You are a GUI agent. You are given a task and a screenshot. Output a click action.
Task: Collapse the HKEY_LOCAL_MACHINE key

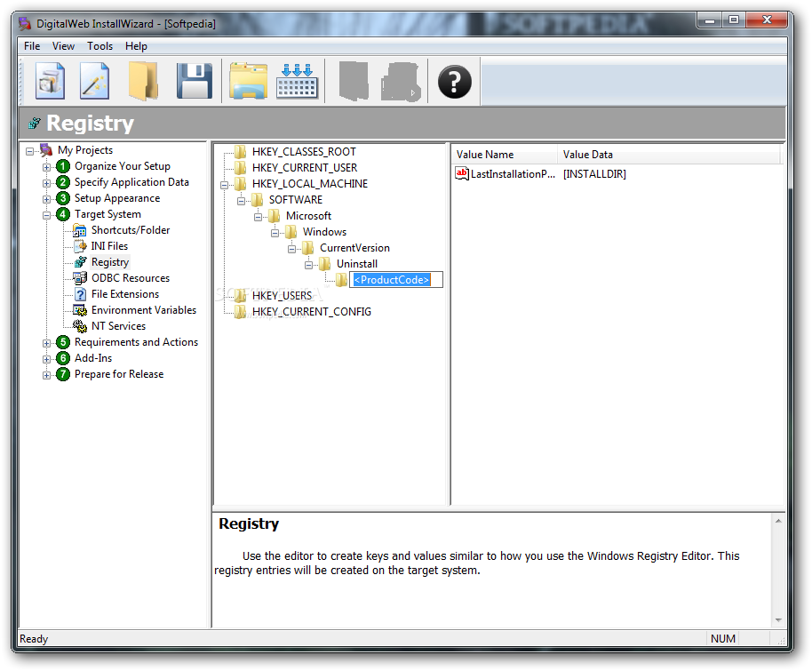[x=224, y=186]
